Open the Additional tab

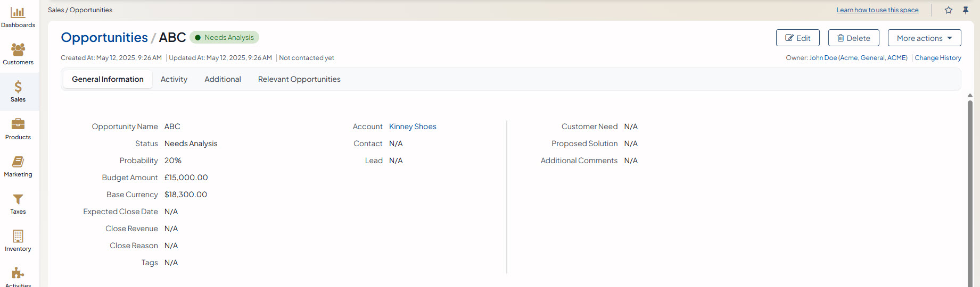pyautogui.click(x=223, y=79)
